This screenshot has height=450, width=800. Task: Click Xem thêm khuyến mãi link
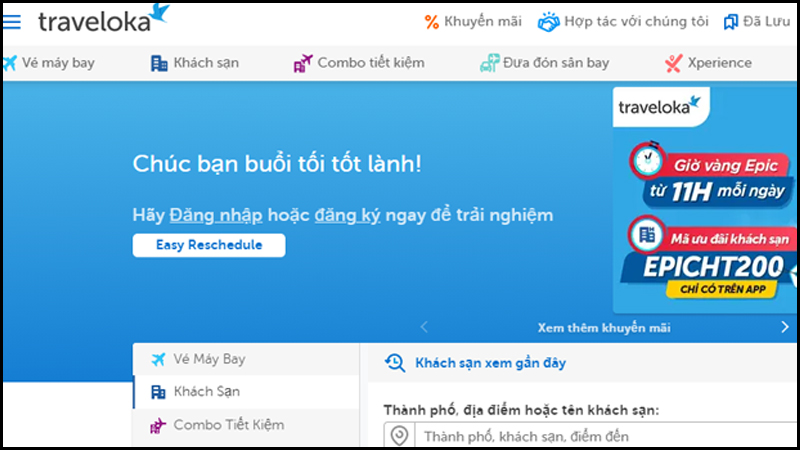pos(604,328)
